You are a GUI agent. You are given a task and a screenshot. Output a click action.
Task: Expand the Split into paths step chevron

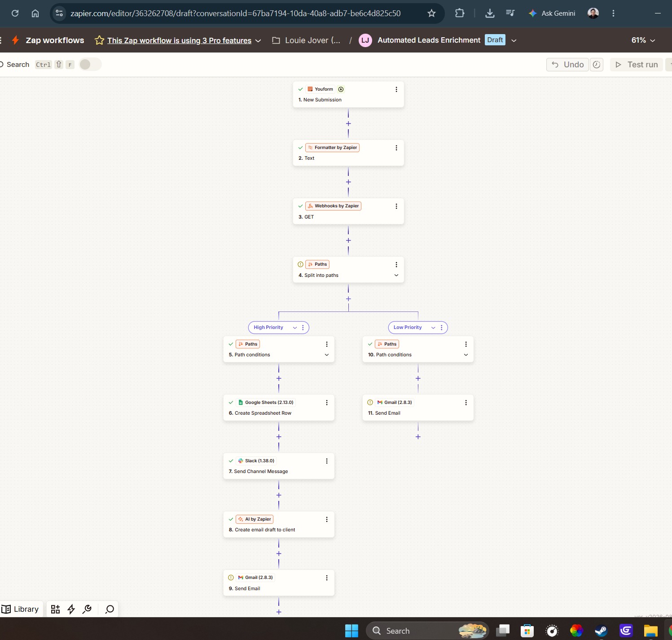[x=396, y=275]
